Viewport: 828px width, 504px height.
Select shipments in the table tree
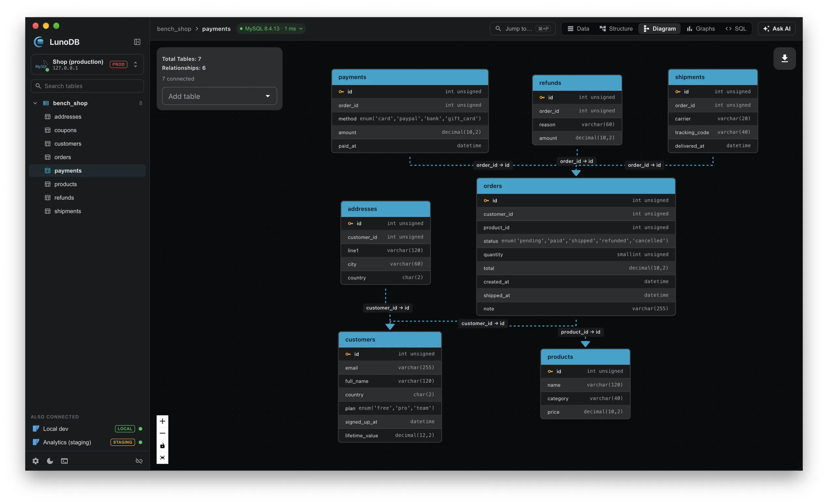click(87, 211)
